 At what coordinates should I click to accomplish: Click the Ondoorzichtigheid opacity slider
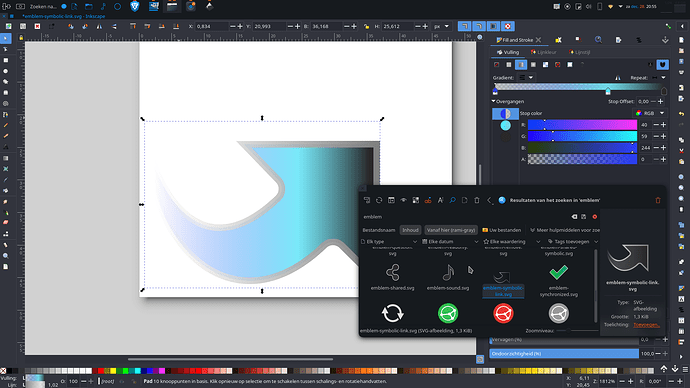[x=564, y=354]
